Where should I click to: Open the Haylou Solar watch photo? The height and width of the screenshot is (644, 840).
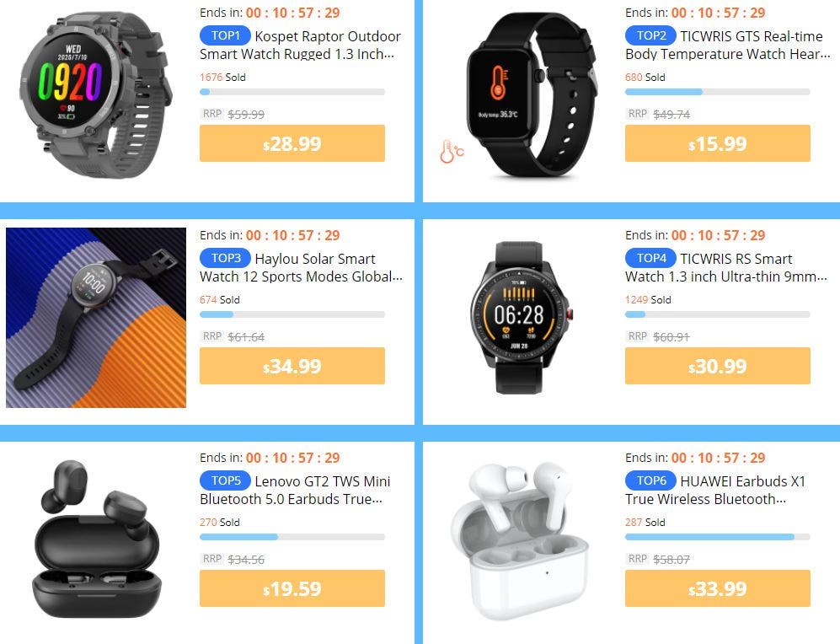96,318
